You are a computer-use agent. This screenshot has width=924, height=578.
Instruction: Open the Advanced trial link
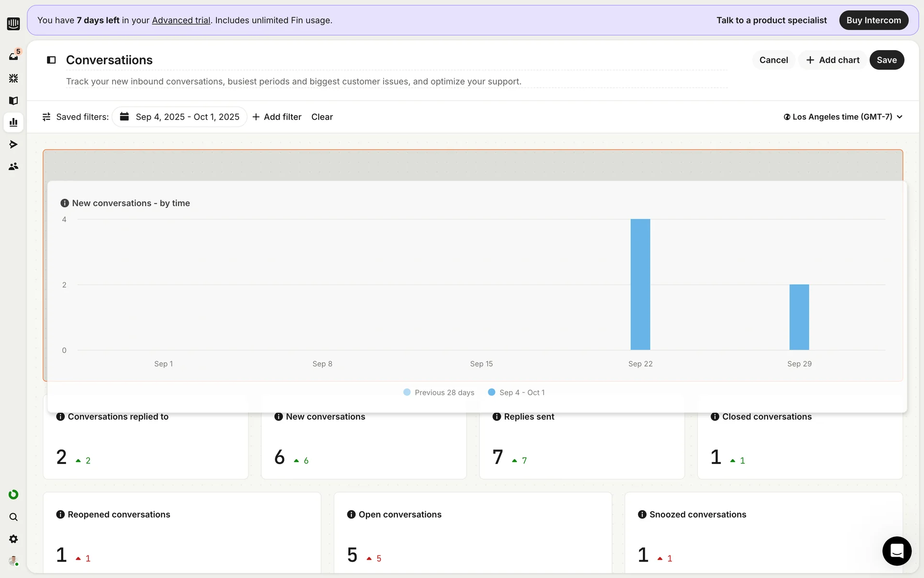[x=181, y=20]
